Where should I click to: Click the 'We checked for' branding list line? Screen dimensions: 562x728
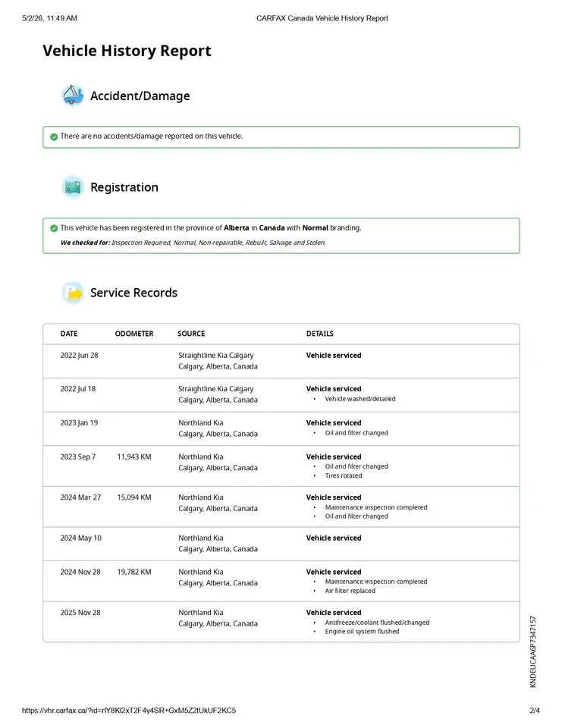pyautogui.click(x=193, y=243)
